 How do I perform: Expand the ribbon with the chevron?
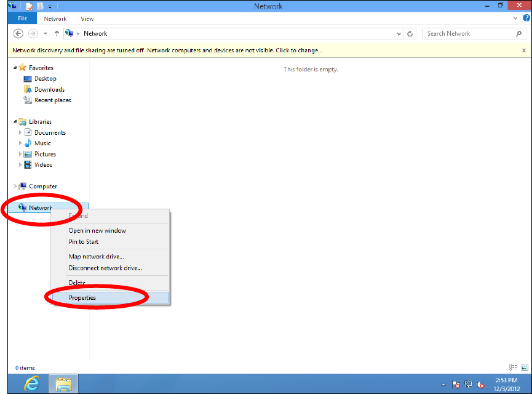coord(515,18)
